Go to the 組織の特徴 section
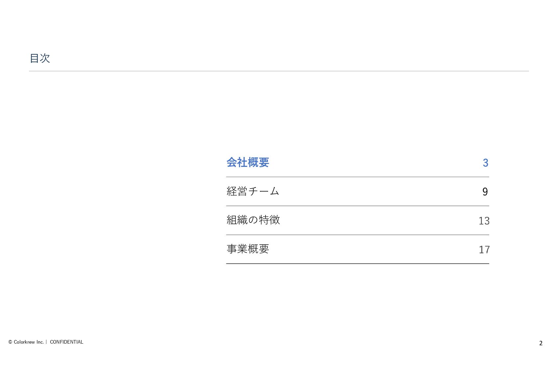This screenshot has width=554, height=392. pos(253,220)
